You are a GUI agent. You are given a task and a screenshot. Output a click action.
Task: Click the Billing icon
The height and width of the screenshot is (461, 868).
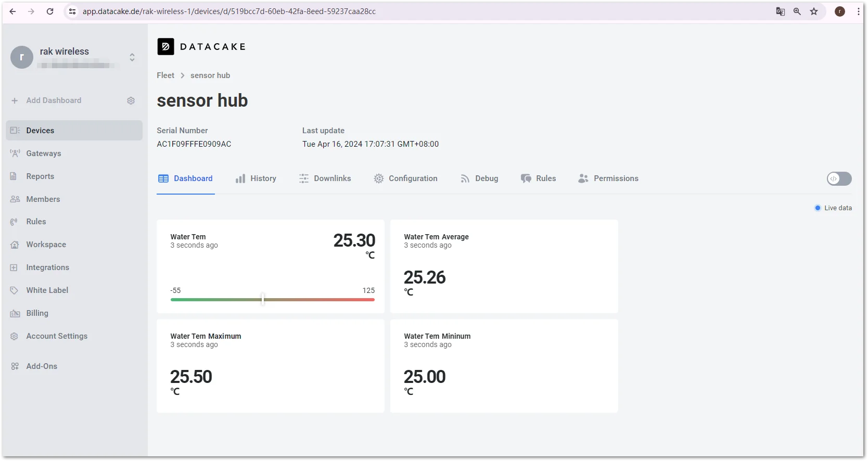(x=15, y=313)
